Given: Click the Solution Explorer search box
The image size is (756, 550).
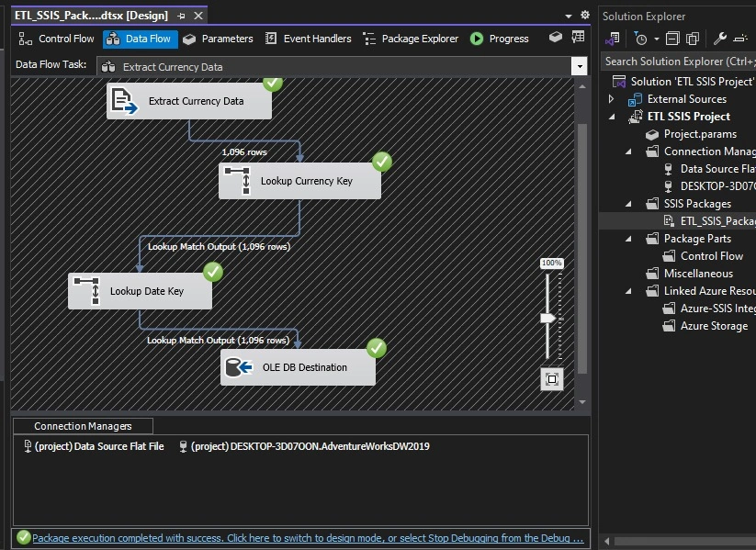Looking at the screenshot, I should tap(678, 62).
